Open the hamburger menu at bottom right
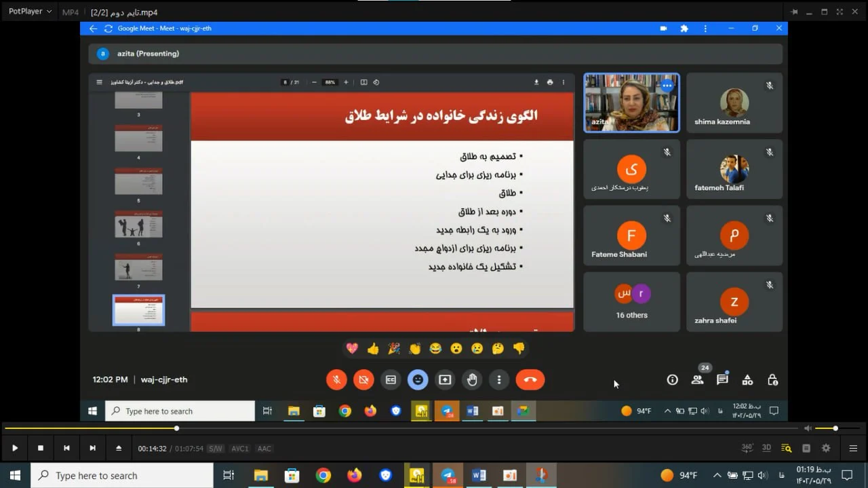 click(853, 448)
